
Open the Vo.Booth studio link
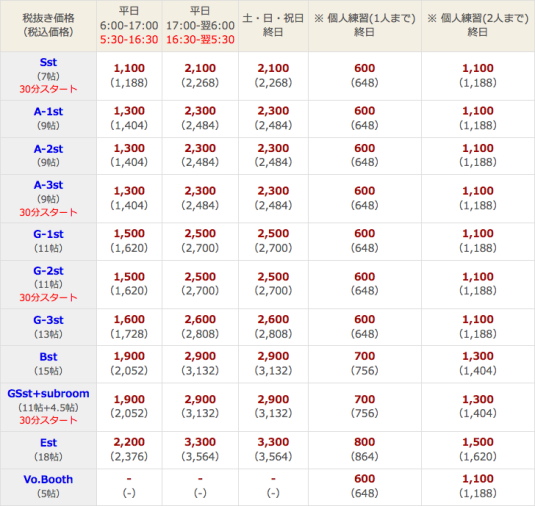tap(48, 479)
